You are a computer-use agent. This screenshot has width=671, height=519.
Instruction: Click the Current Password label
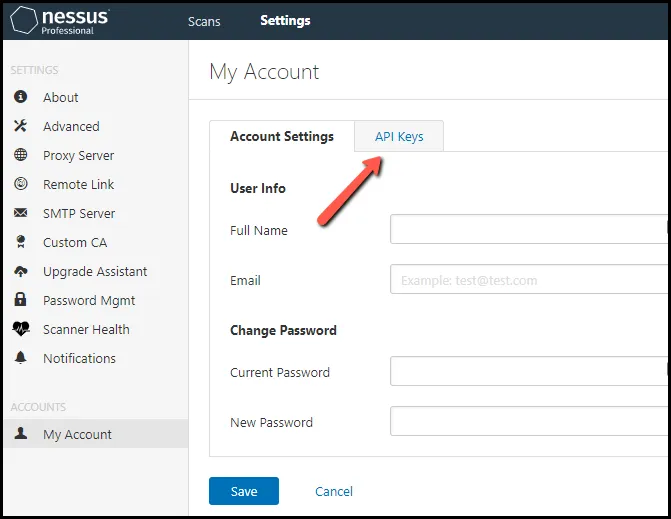pos(280,372)
